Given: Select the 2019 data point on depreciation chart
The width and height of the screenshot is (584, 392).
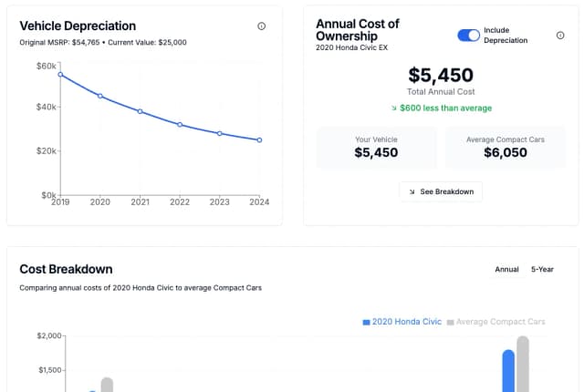Looking at the screenshot, I should 60,75.
